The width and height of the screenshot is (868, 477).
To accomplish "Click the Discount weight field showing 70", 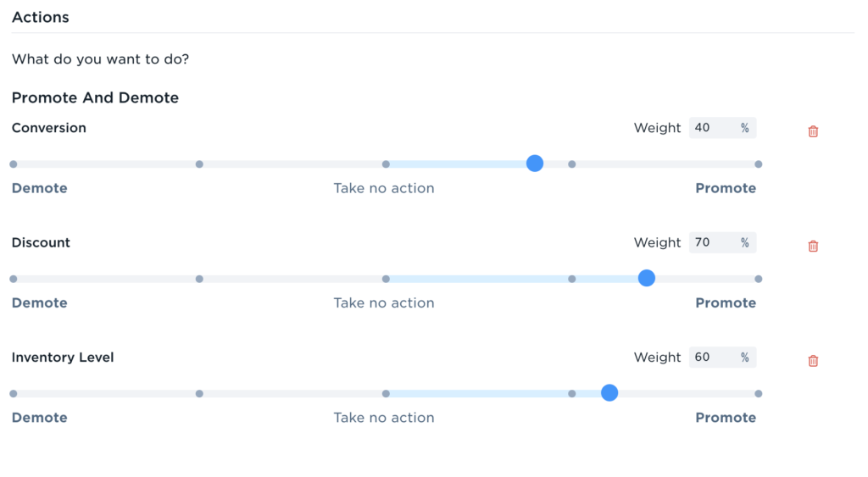I will pyautogui.click(x=722, y=242).
